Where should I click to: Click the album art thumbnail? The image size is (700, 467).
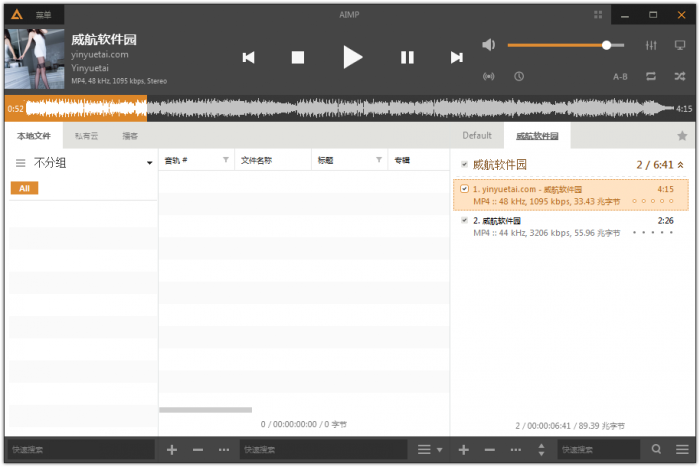[34, 59]
